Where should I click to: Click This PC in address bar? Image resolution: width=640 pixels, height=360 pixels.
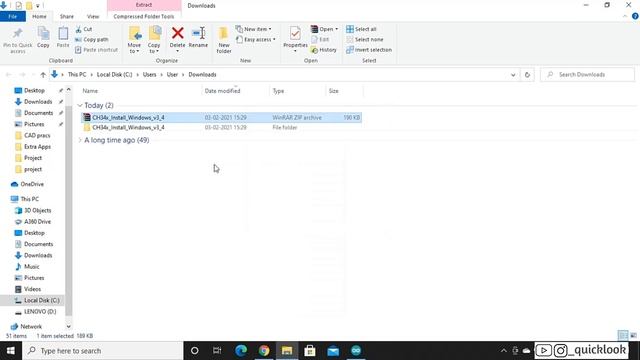click(77, 75)
